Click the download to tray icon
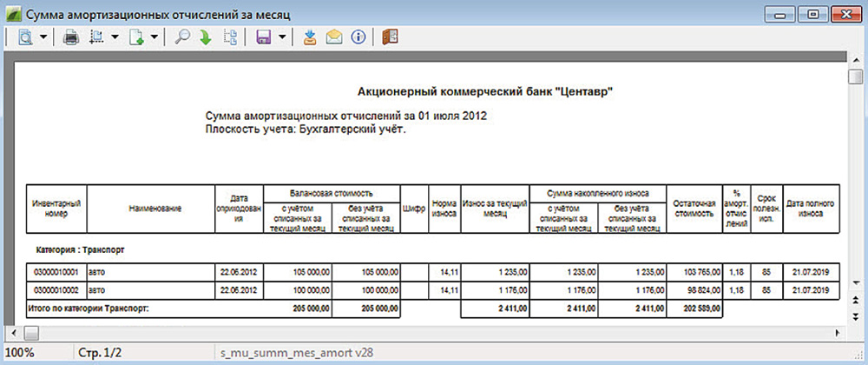Screen dimensions: 868x365 pos(310,37)
